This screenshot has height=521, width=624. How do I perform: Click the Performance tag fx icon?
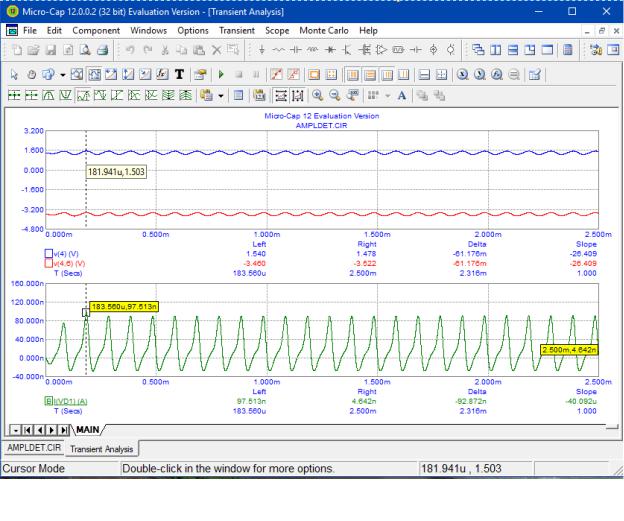(162, 74)
